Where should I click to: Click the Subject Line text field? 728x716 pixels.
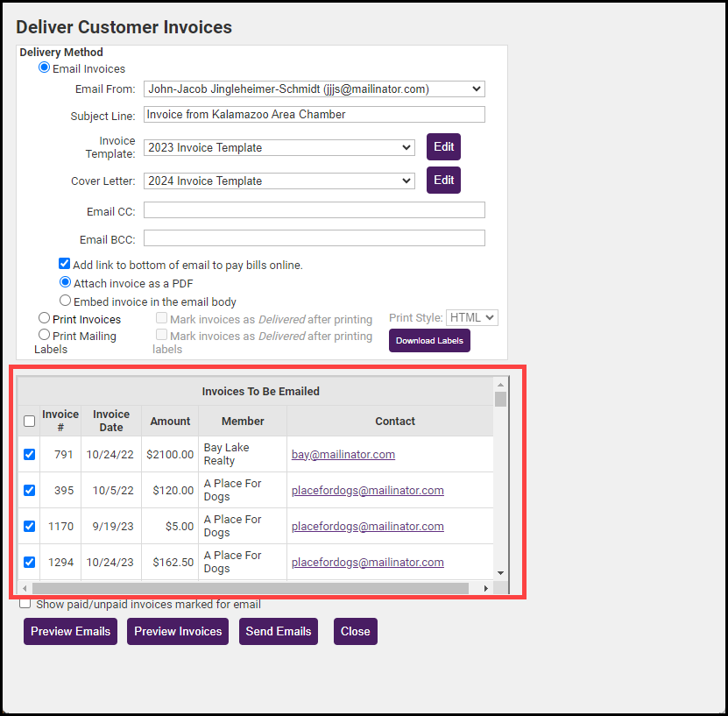pyautogui.click(x=314, y=115)
